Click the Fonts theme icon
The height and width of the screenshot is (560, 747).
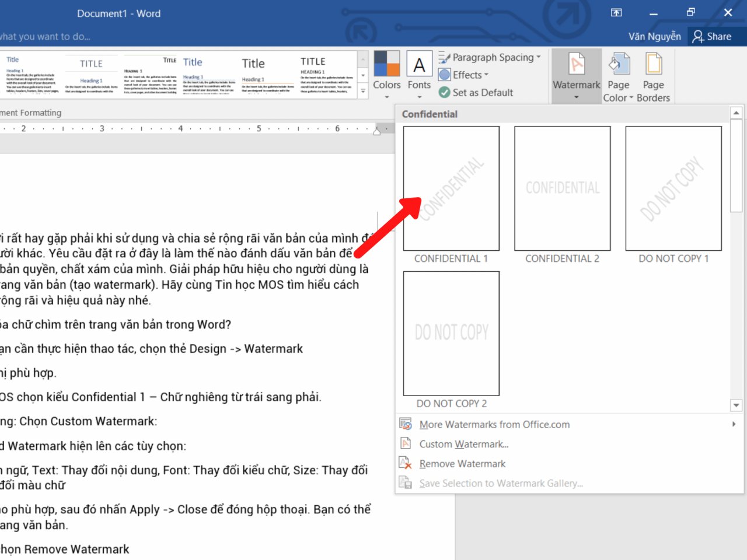pyautogui.click(x=419, y=65)
